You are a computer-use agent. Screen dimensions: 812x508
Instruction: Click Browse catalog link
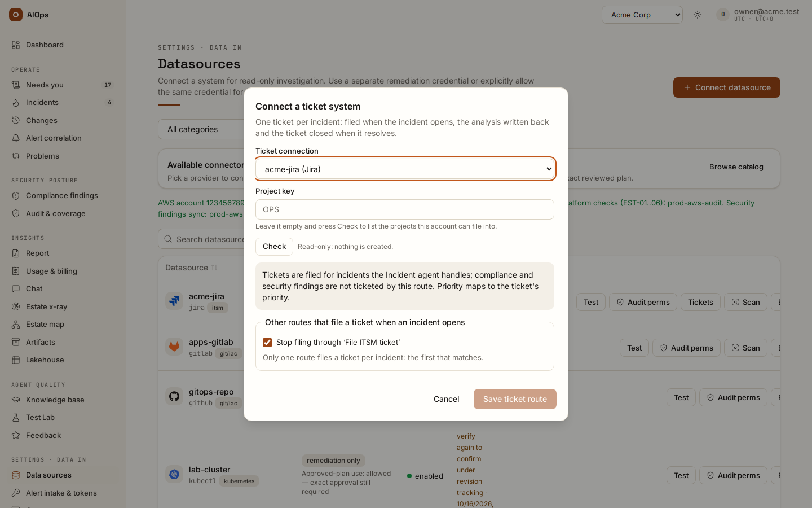coord(736,167)
